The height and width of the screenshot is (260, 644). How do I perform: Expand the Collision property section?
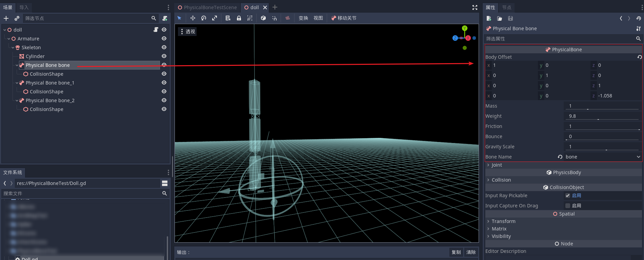(488, 180)
